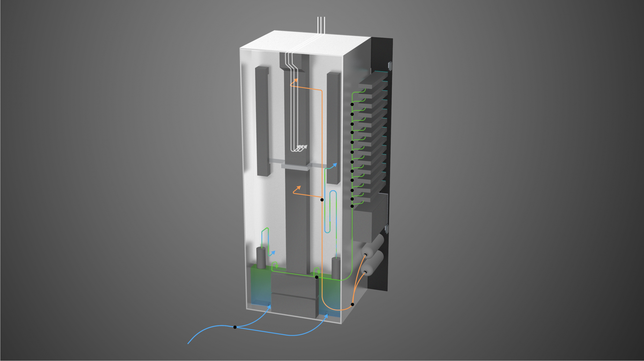Select the small right cylinder in the cabinet
Viewport: 644px width, 361px height.
[x=336, y=268]
